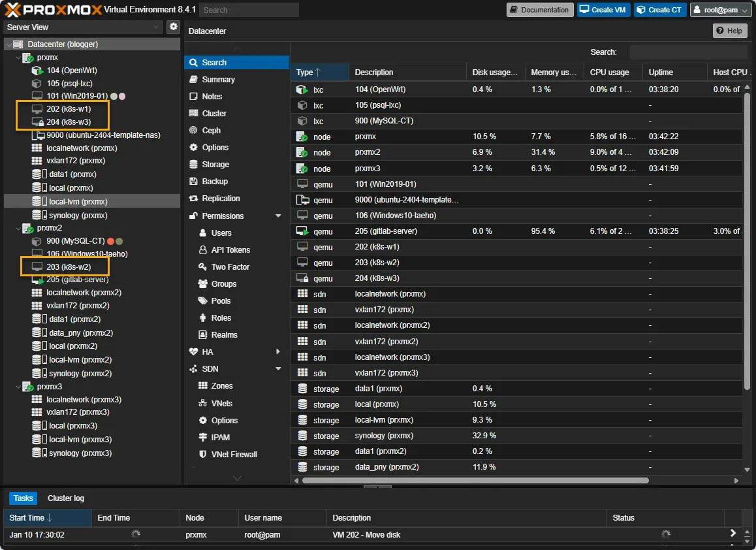
Task: Click the container icon of 900 (MySQL-CT) in tree
Action: tap(37, 241)
